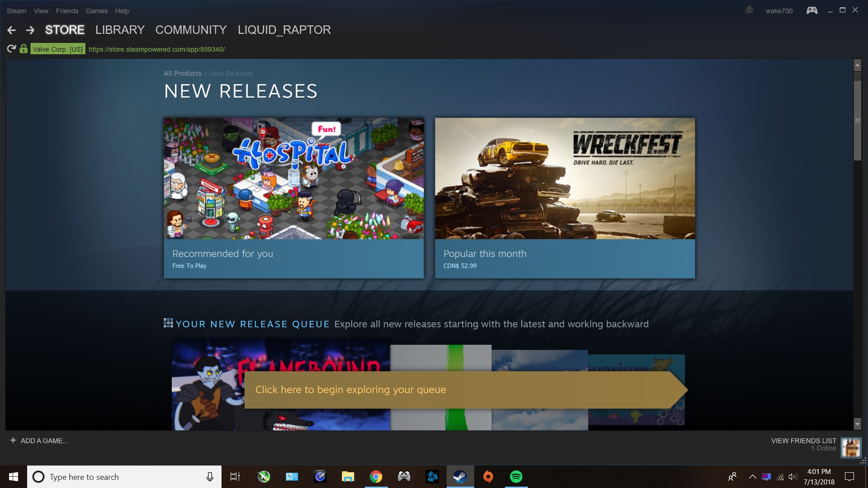Switch to the COMMUNITY tab
This screenshot has height=488, width=868.
191,30
